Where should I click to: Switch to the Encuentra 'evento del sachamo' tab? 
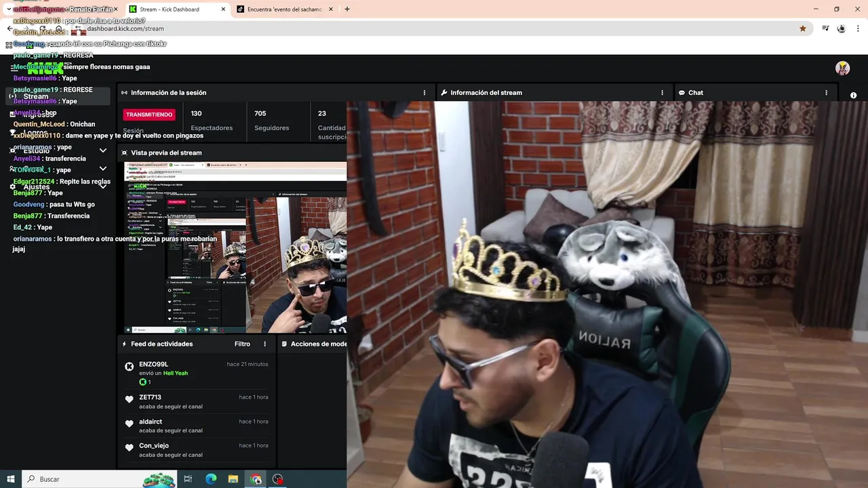coord(285,9)
